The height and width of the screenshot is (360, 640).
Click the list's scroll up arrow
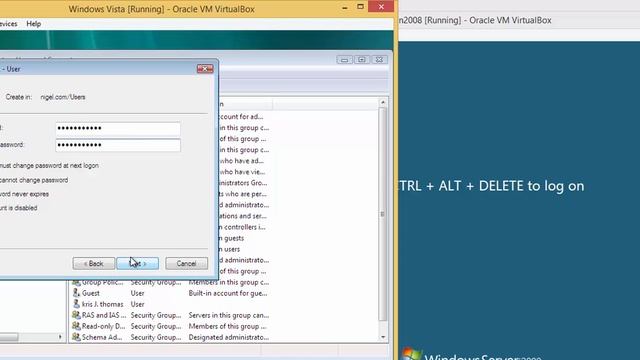click(x=383, y=102)
